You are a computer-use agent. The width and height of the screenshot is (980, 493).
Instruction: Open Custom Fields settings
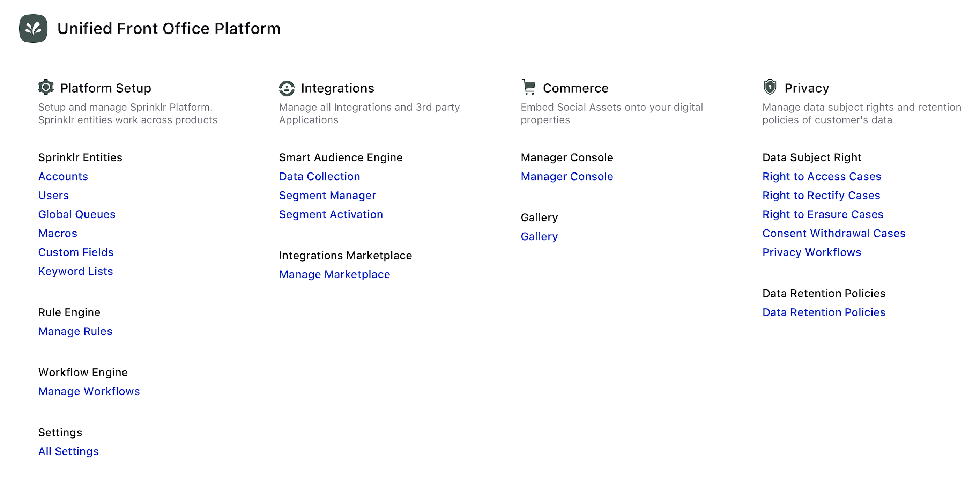point(76,252)
